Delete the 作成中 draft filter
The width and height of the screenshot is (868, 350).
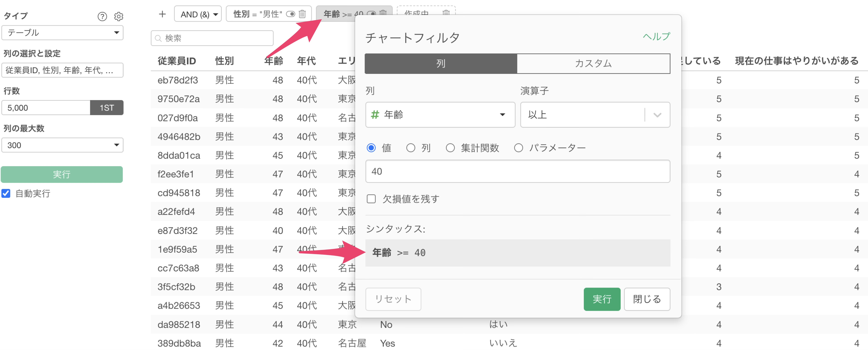[x=446, y=13]
